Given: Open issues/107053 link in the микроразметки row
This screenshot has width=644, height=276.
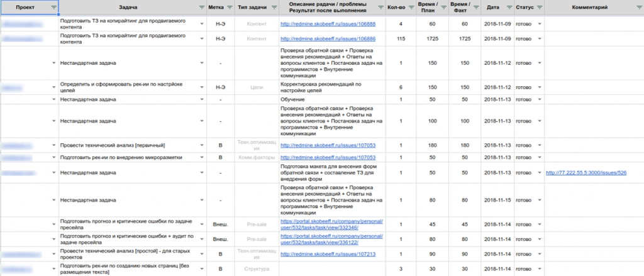Looking at the screenshot, I should (x=328, y=157).
